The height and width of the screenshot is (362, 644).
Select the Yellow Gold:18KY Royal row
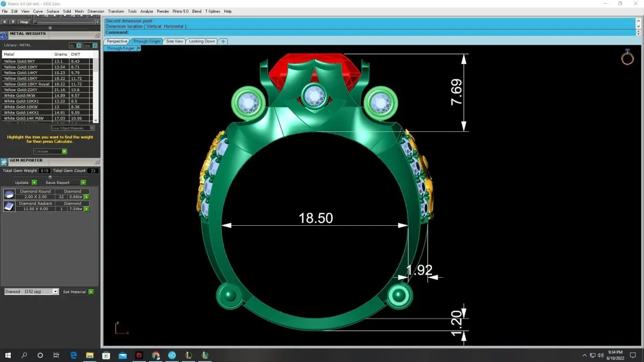pyautogui.click(x=47, y=84)
